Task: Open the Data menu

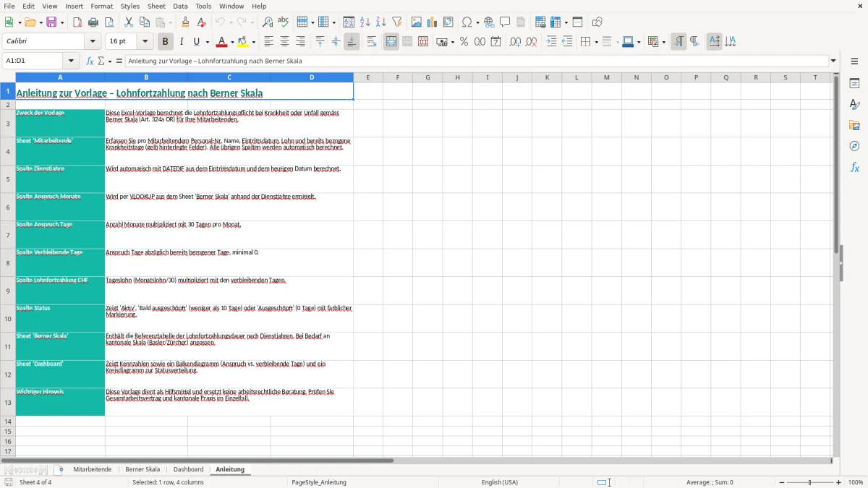Action: click(180, 6)
